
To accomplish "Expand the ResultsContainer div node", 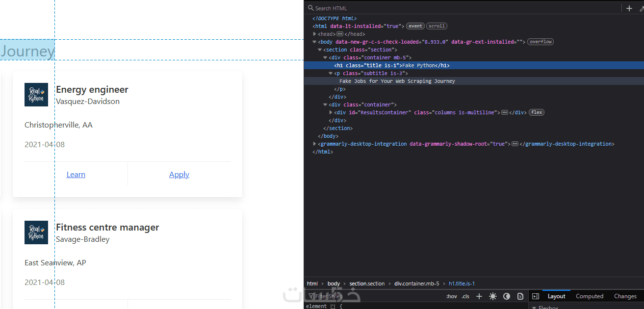I will click(331, 112).
